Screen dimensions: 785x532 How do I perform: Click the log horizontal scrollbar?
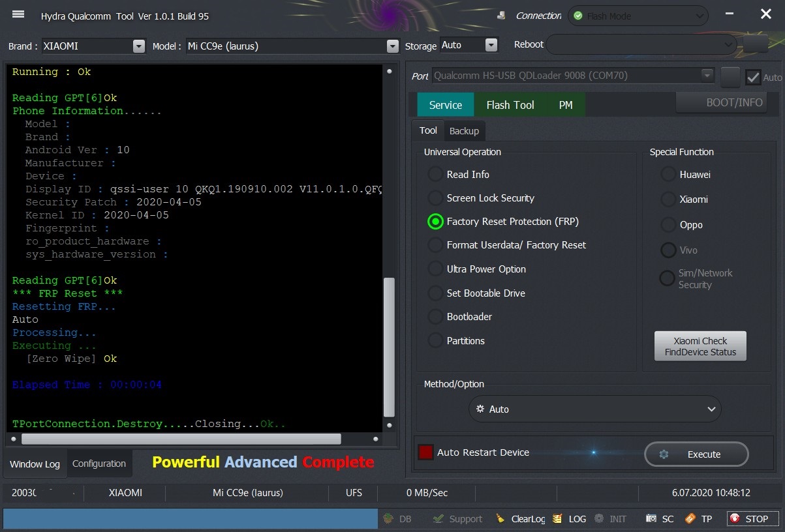click(181, 439)
